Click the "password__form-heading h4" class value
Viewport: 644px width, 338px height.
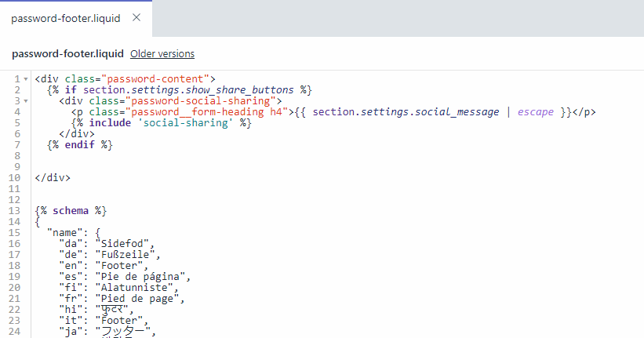(206, 112)
